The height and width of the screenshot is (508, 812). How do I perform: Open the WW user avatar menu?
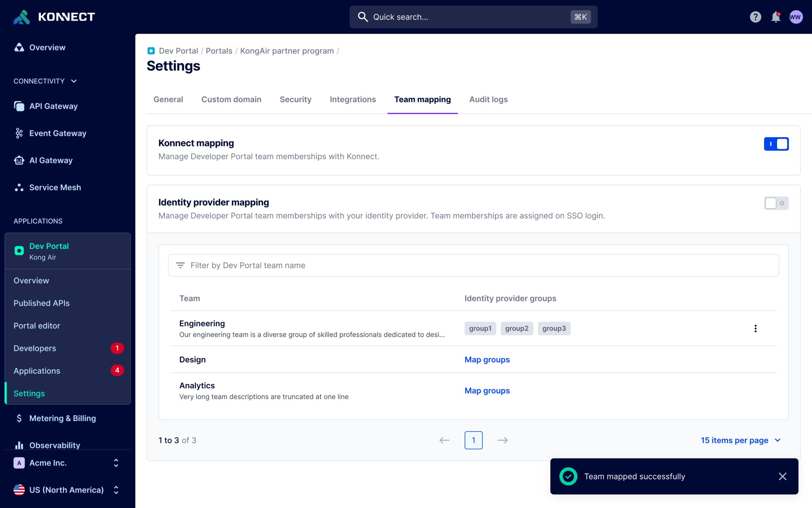click(x=796, y=17)
